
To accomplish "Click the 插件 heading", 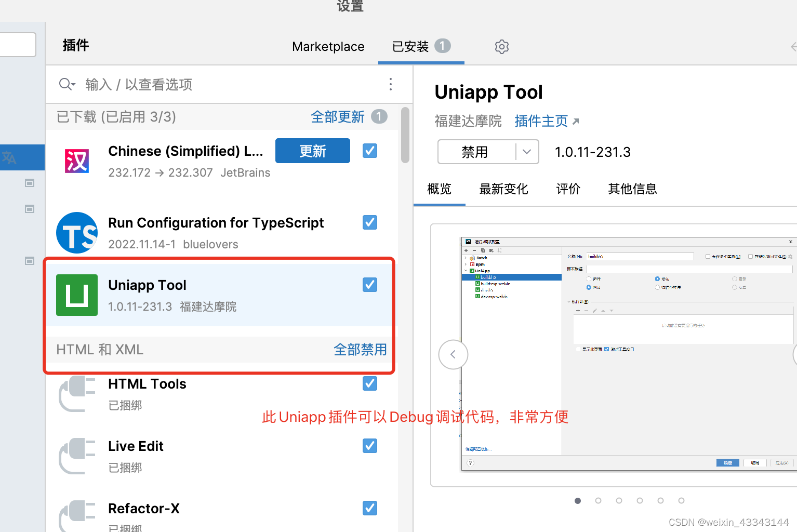I will [76, 45].
